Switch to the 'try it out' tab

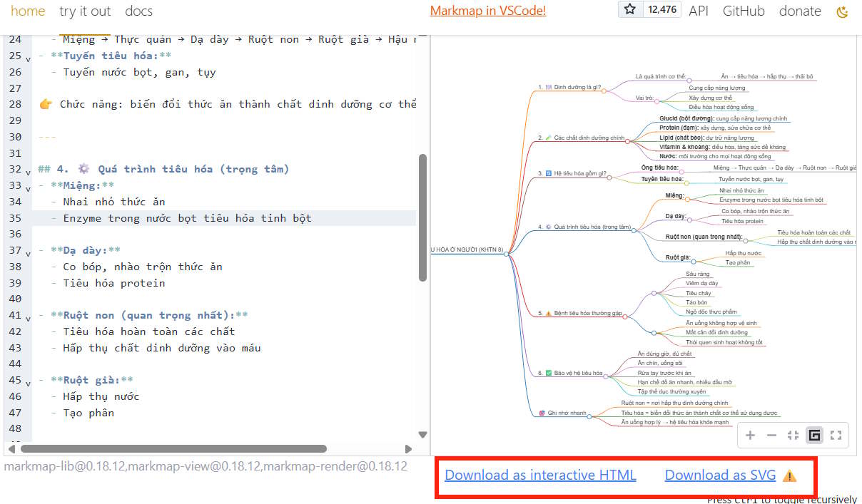85,11
